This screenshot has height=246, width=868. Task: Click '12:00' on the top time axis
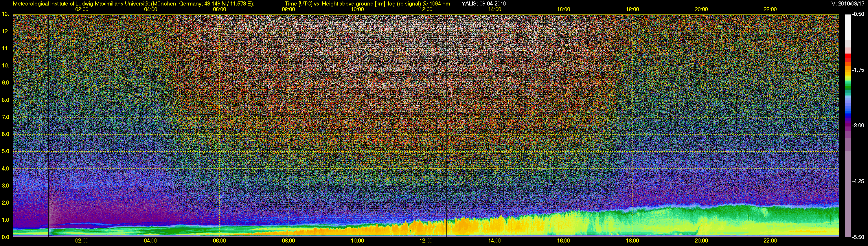426,10
